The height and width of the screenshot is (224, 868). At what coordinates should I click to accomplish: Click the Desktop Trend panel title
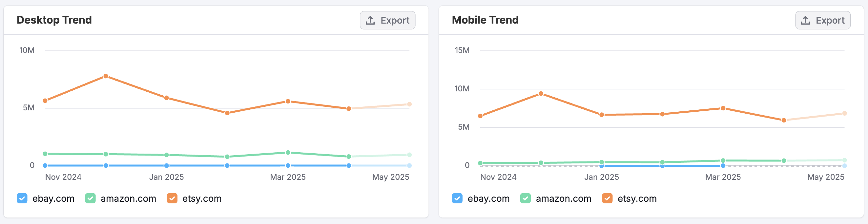(x=54, y=20)
